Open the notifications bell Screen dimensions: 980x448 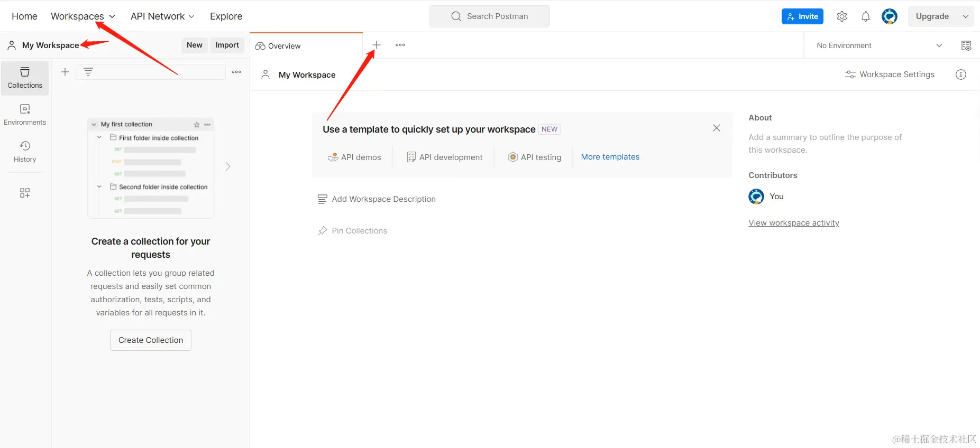coord(866,16)
